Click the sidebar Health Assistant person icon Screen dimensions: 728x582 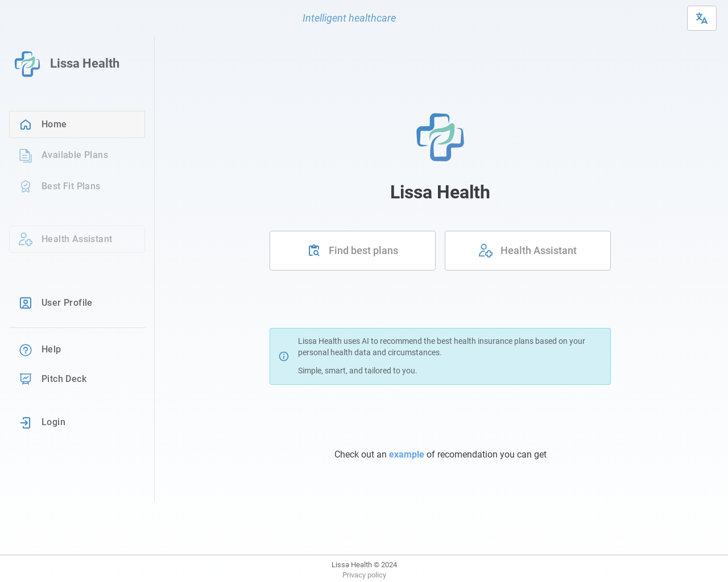[26, 239]
